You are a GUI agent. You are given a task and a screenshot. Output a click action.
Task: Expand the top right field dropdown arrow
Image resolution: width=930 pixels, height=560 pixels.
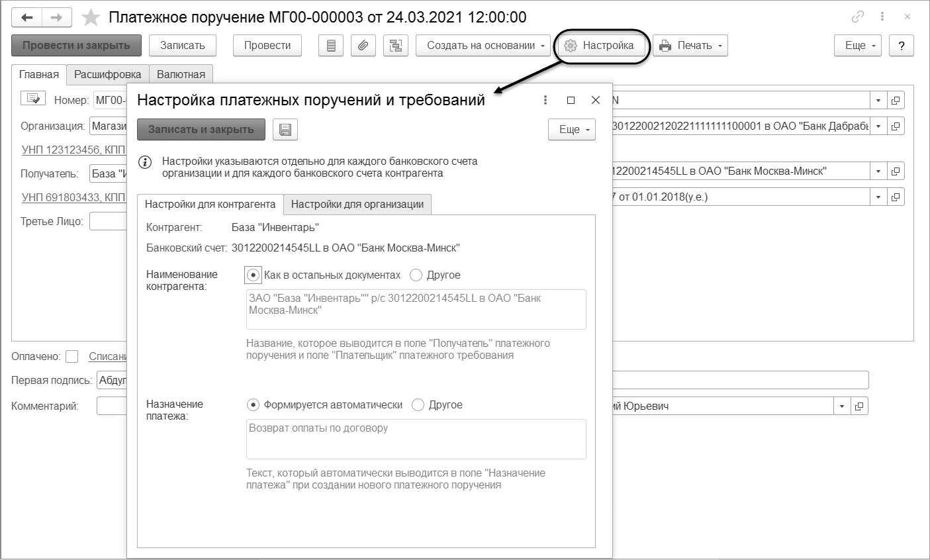tap(878, 101)
